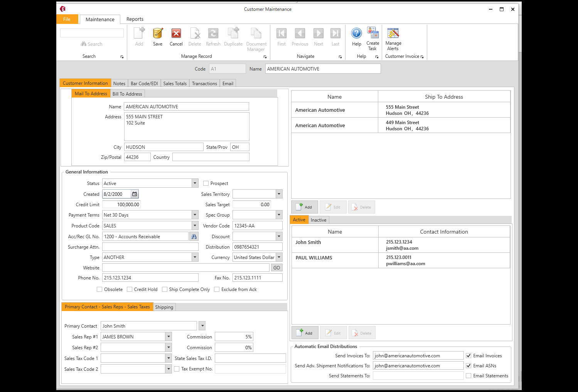Click GO next to the Website field
The width and height of the screenshot is (578, 392).
tap(276, 268)
